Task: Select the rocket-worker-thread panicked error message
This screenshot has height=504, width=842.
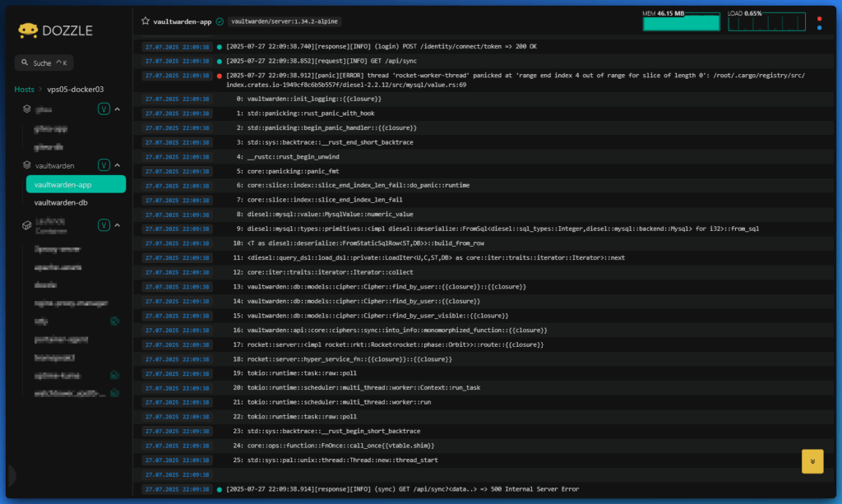Action: pos(516,80)
